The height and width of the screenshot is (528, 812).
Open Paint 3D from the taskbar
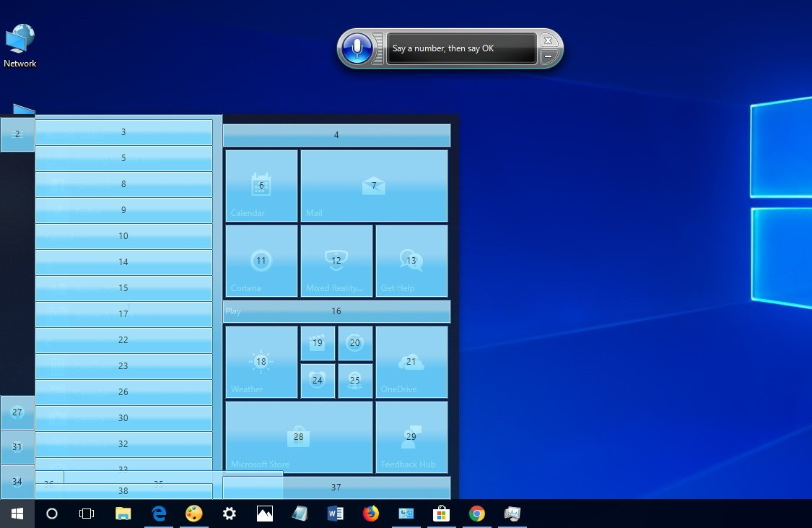[194, 514]
